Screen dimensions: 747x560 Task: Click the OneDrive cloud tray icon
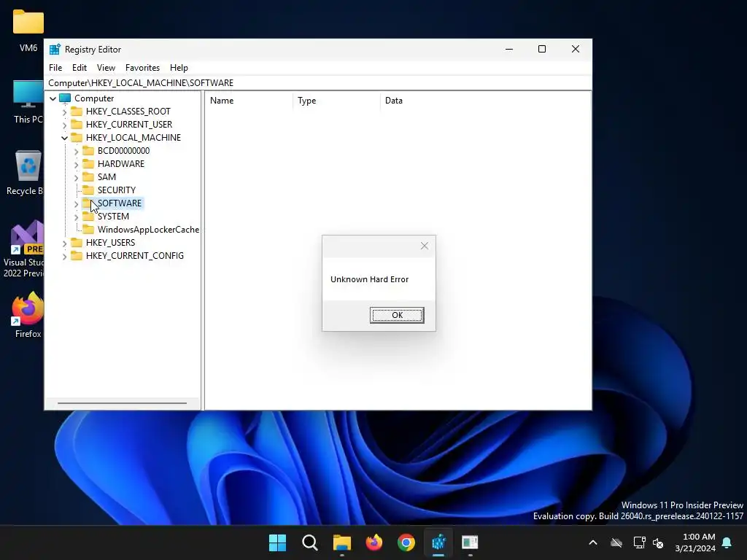pos(616,542)
